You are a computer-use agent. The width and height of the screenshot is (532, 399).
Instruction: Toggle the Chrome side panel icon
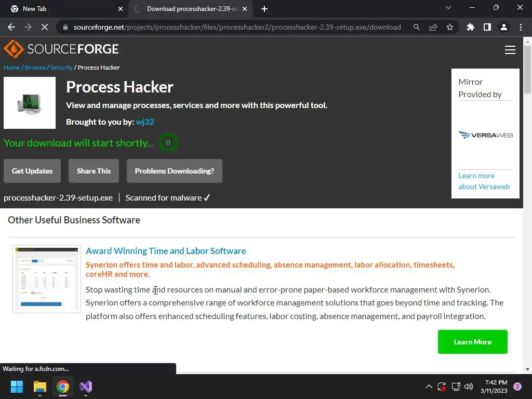(487, 27)
